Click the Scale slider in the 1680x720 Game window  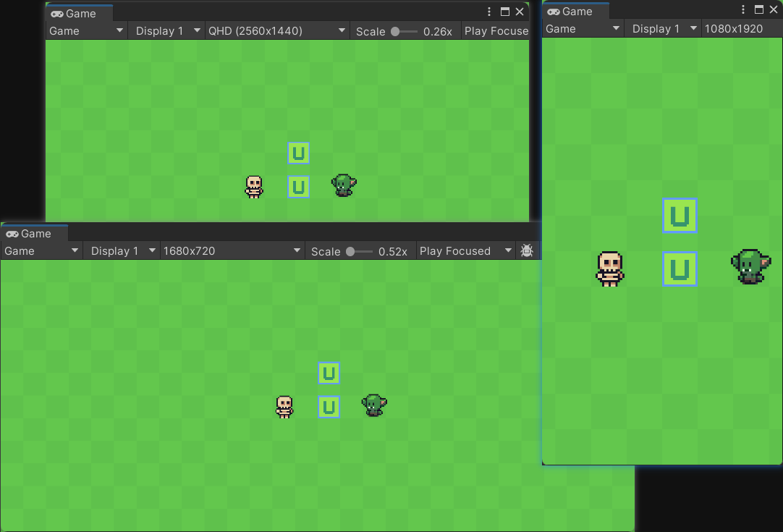click(359, 251)
